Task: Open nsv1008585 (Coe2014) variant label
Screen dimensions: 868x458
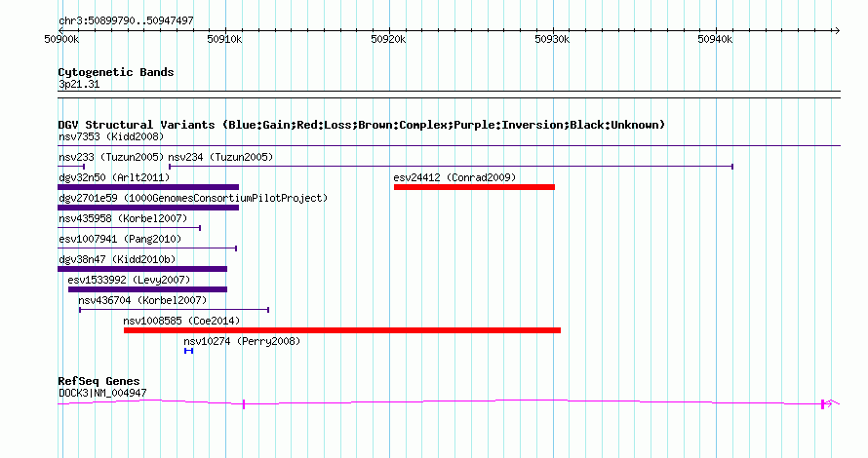Action: pos(181,321)
